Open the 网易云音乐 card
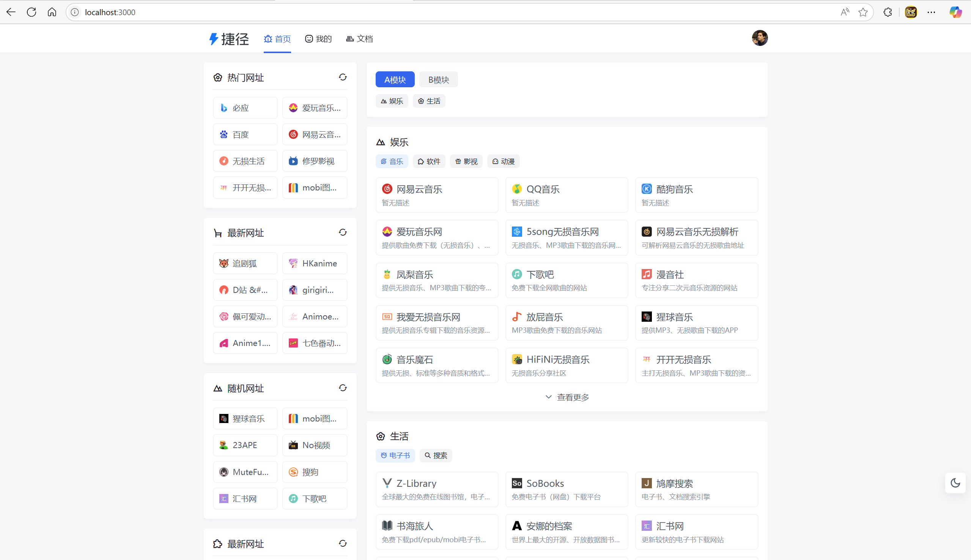The image size is (971, 560). 437,195
